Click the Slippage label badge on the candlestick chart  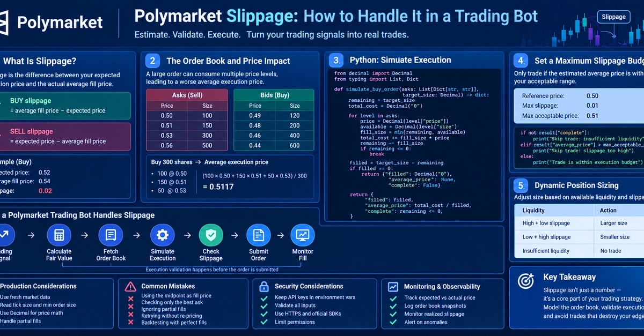click(613, 17)
